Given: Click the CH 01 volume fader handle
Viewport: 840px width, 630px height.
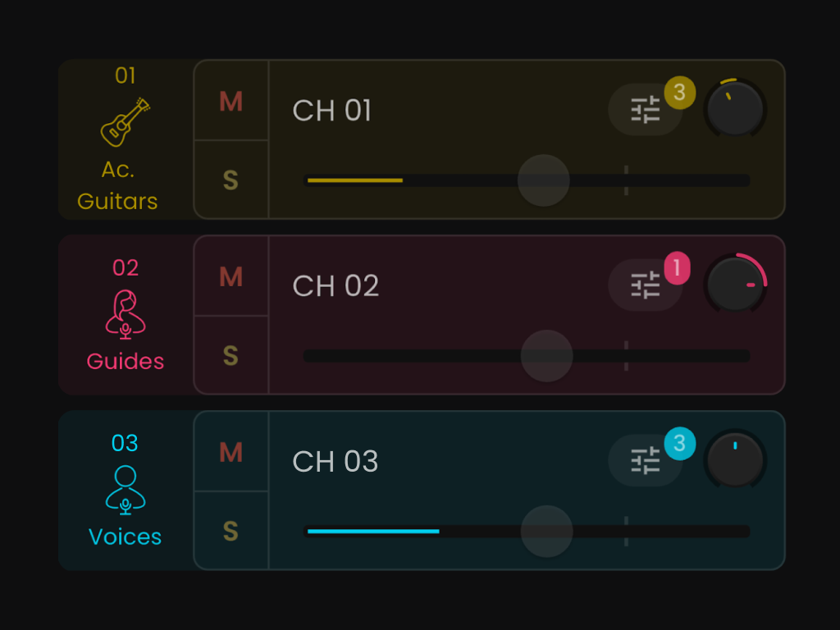Looking at the screenshot, I should [543, 180].
